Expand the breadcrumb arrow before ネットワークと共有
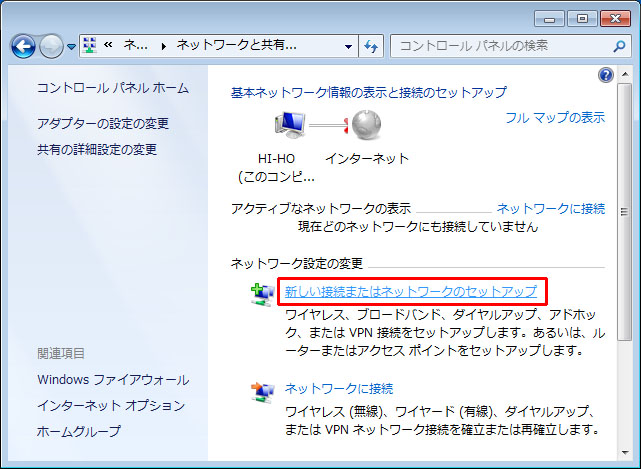 tap(164, 46)
